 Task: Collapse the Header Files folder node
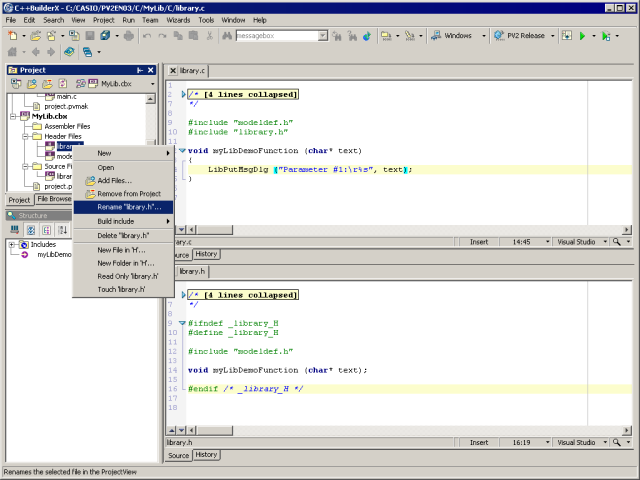[x=25, y=136]
